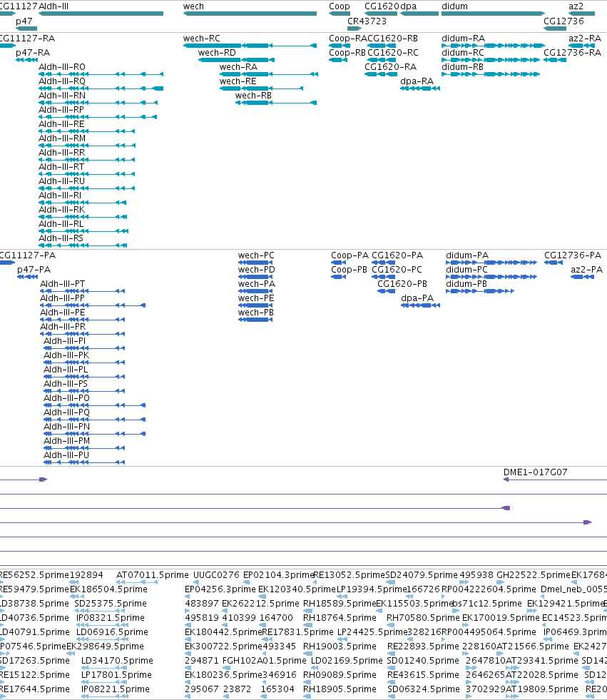This screenshot has width=607, height=700.
Task: Select the wech-PC protein label
Action: (256, 255)
